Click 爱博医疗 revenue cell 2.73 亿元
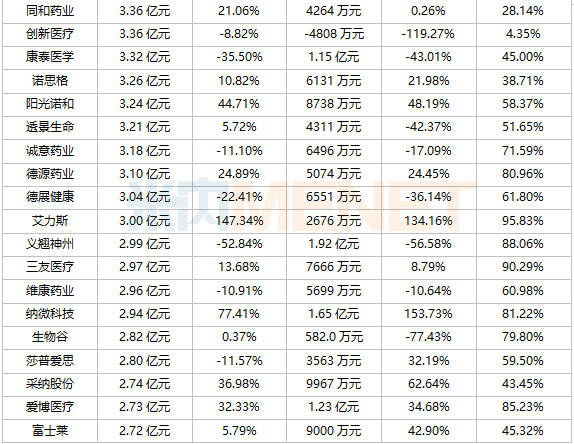Screen dimensions: 574x444 145,407
